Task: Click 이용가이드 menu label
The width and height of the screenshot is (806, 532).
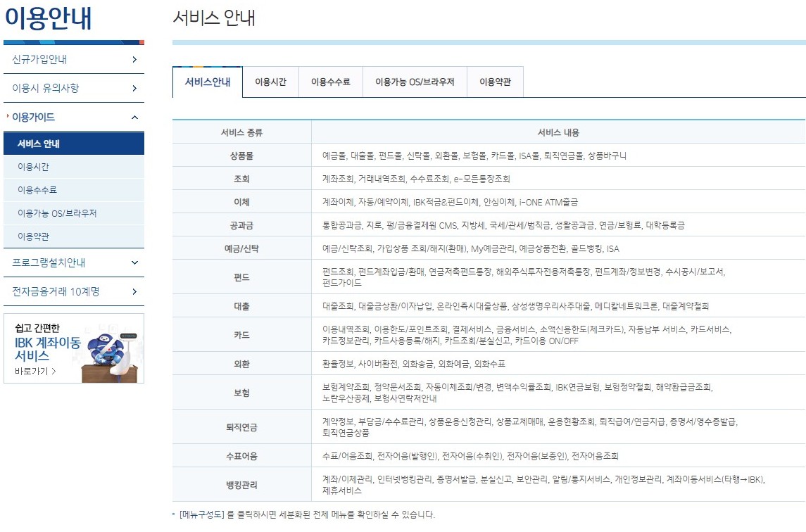Action: 33,118
